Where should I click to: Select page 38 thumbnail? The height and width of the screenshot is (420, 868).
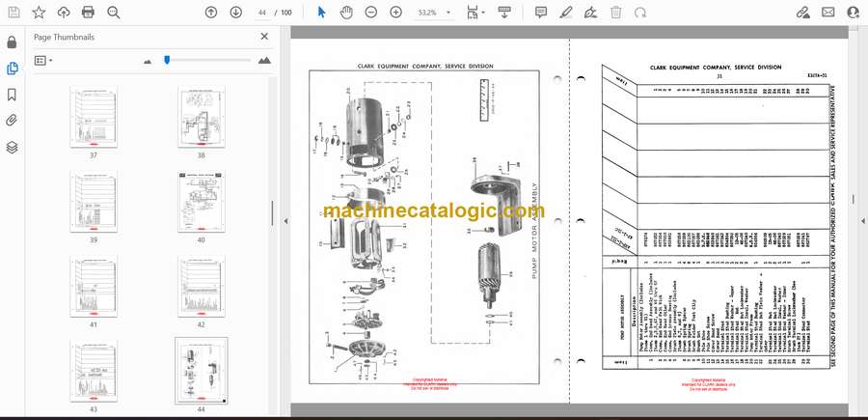(x=201, y=117)
